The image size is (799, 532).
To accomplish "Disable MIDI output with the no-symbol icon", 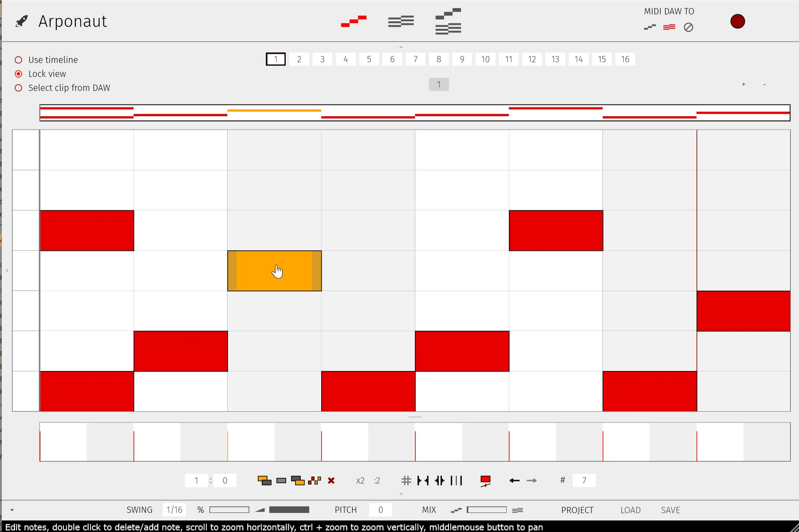I will [x=689, y=28].
